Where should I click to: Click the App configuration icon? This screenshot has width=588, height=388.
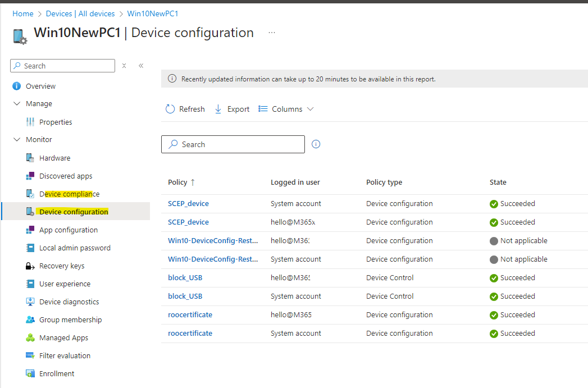(30, 230)
